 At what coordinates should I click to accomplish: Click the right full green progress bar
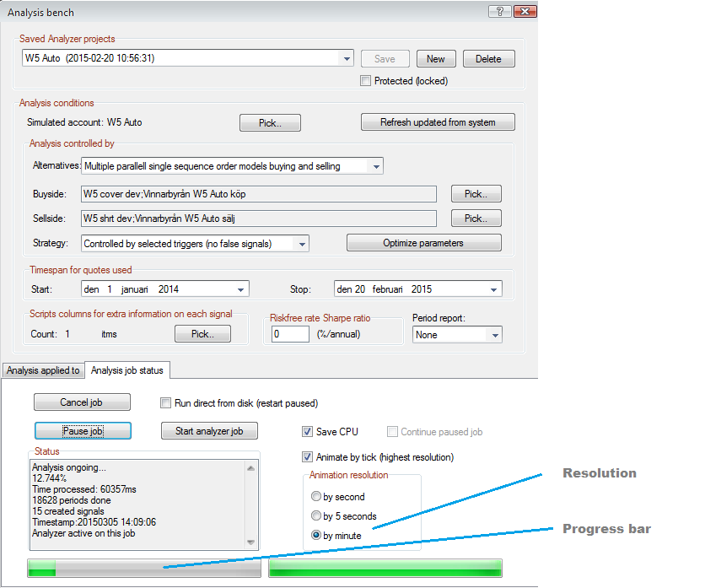click(x=385, y=568)
